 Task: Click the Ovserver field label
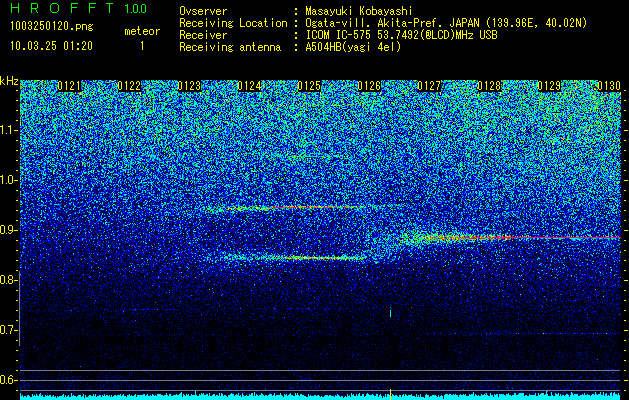click(203, 11)
